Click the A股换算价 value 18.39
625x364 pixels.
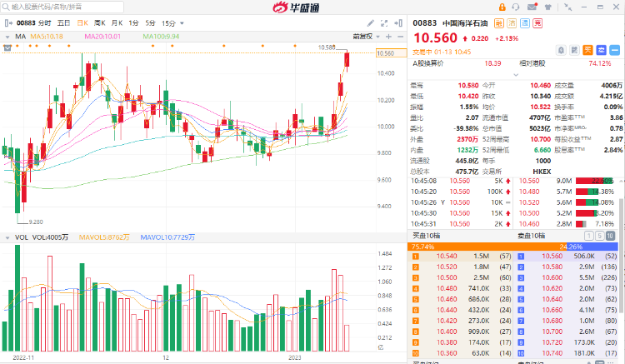click(x=492, y=63)
